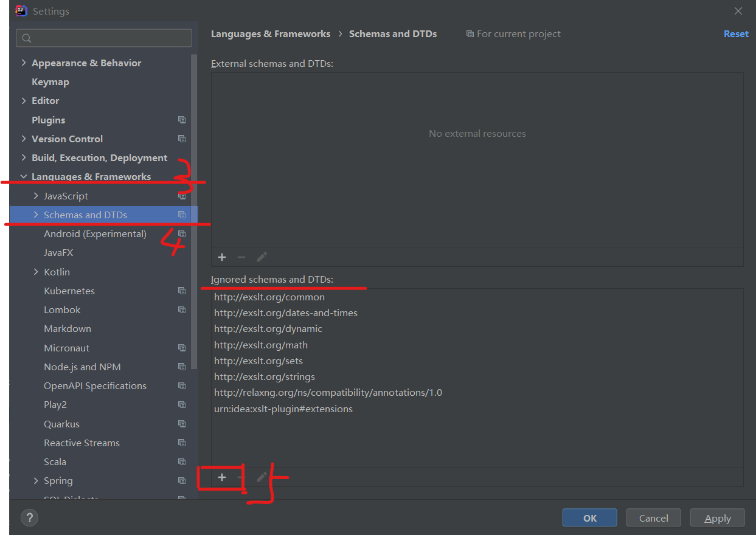Click the IntelliJ logo in title bar
Screen dimensions: 756x535
click(21, 10)
